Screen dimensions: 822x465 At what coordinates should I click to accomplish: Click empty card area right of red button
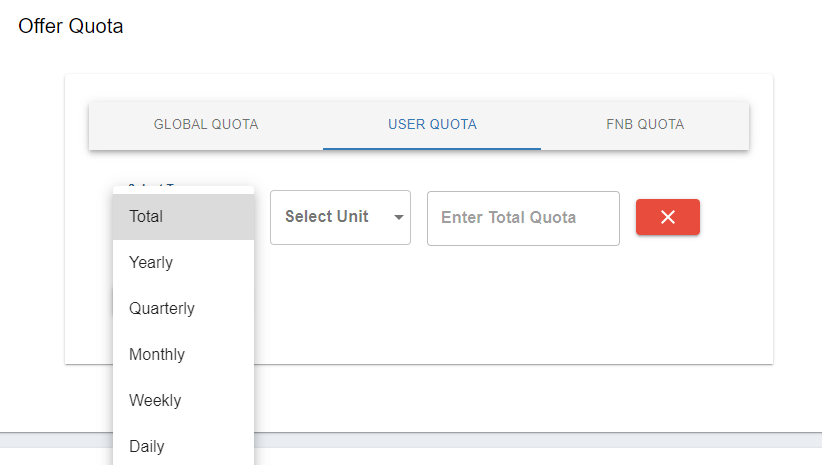(737, 217)
